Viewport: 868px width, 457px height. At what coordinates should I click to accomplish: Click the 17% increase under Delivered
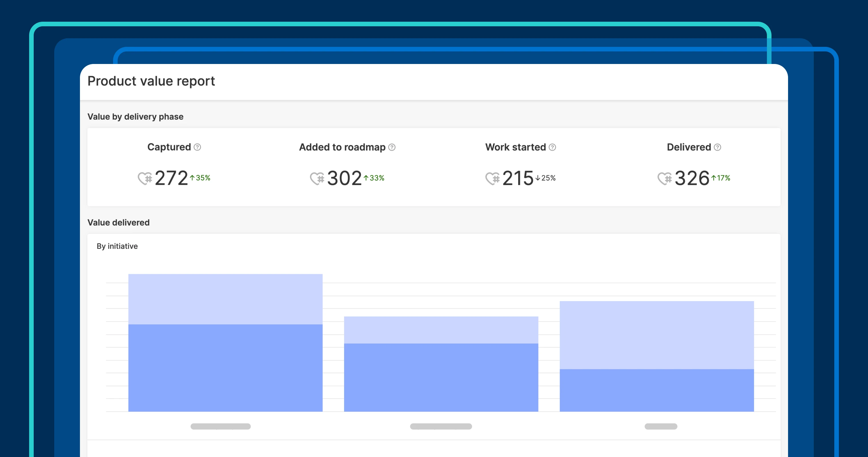720,178
